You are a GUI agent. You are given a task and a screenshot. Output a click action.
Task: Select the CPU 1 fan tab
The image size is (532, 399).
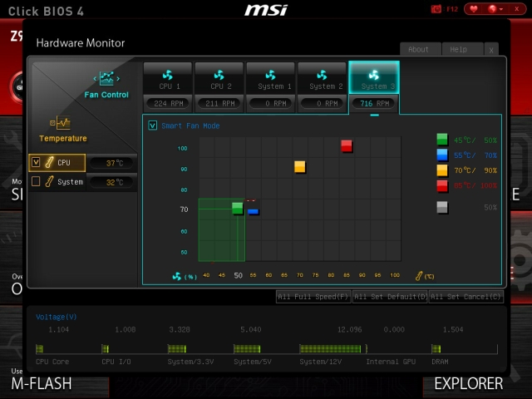pyautogui.click(x=168, y=78)
